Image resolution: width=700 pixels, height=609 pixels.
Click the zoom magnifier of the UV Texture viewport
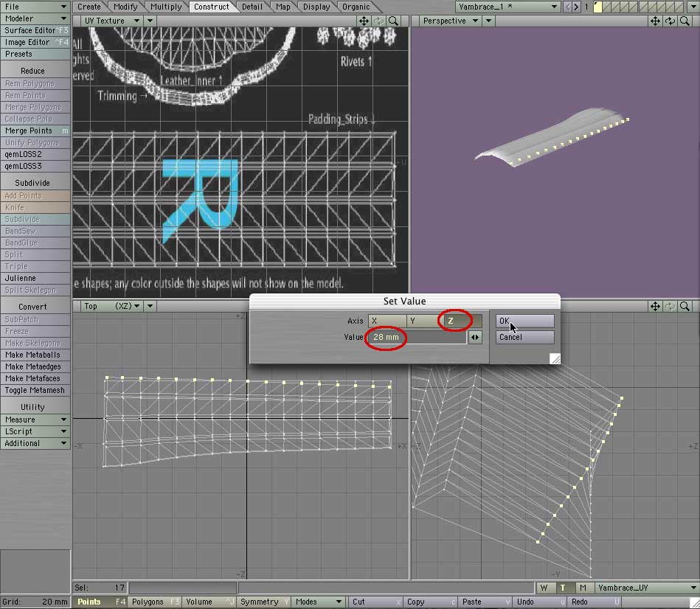coord(393,21)
